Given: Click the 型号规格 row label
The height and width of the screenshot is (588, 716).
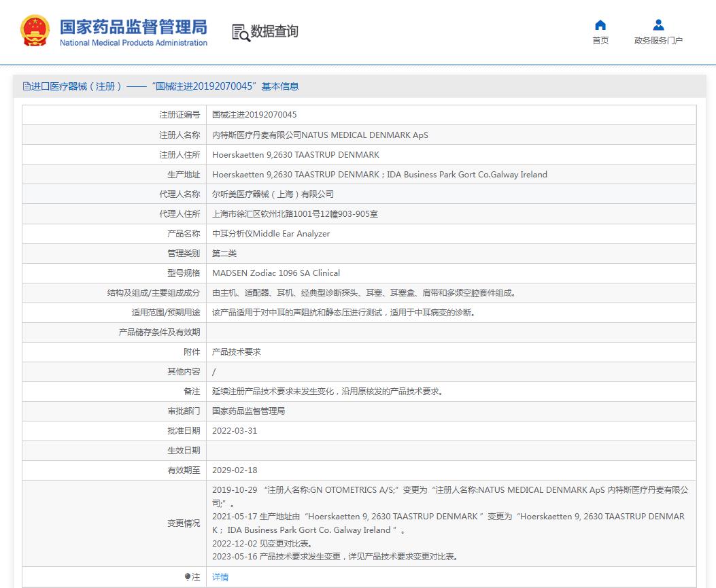Looking at the screenshot, I should pyautogui.click(x=184, y=273).
